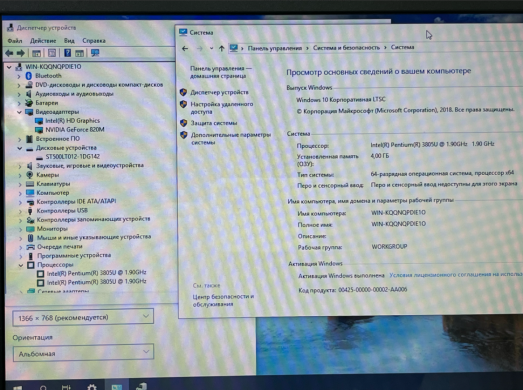Select the first Intel Pentium 3805U processor entry
523x390 pixels.
[96, 273]
